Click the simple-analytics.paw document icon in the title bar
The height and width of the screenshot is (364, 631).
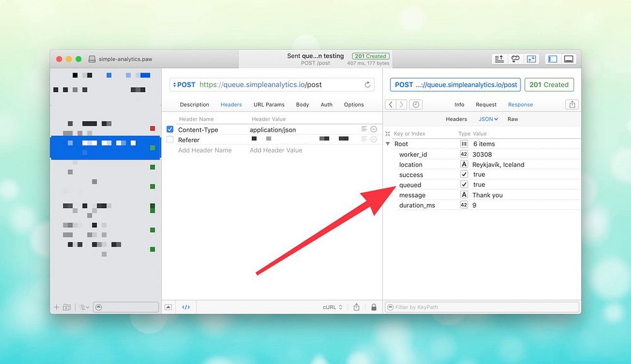[91, 59]
